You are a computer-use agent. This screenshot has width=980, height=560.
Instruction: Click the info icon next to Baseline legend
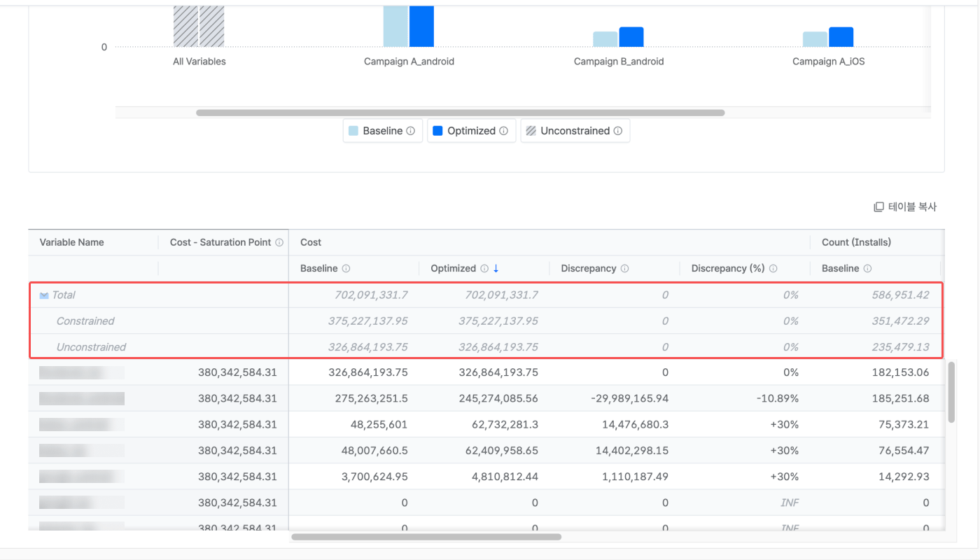click(411, 131)
